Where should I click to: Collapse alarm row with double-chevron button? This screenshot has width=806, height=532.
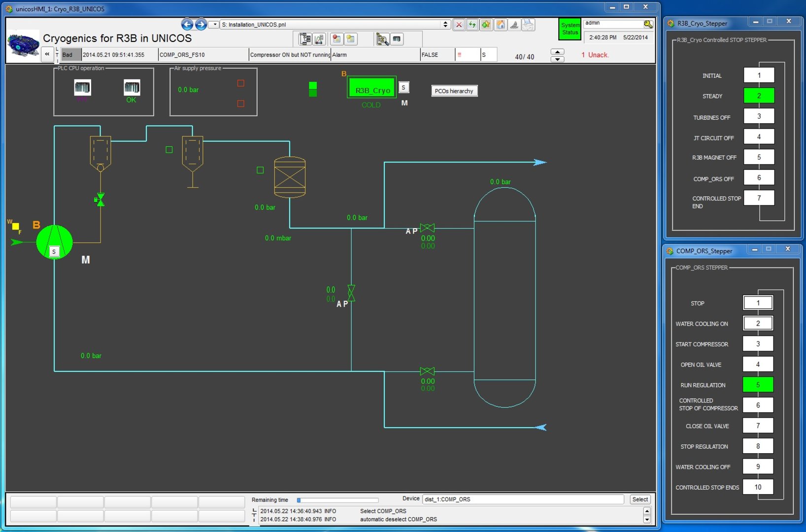pos(47,54)
